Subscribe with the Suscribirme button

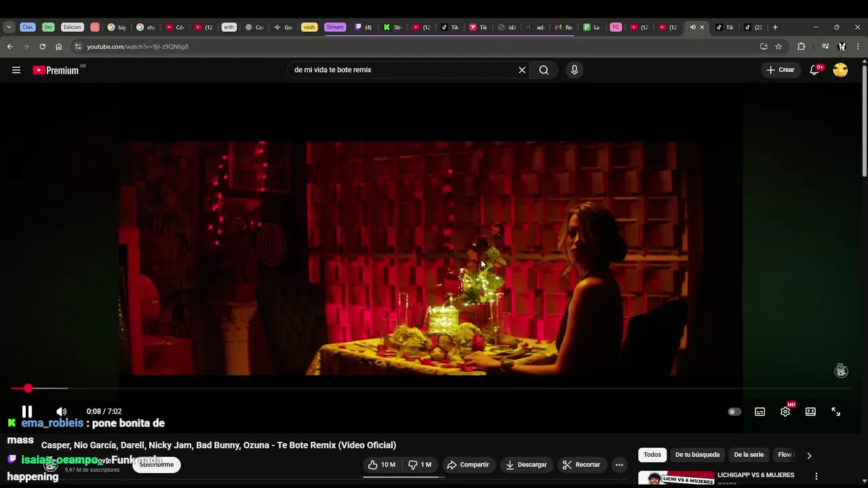(157, 465)
